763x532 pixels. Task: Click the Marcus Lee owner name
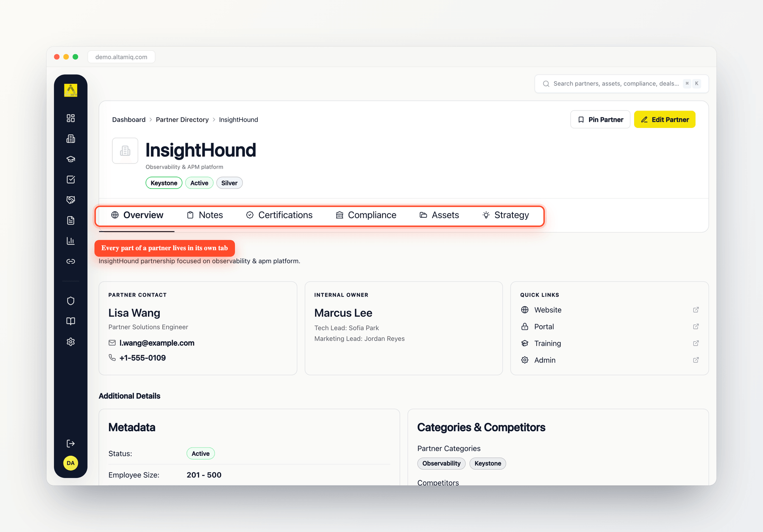[343, 313]
